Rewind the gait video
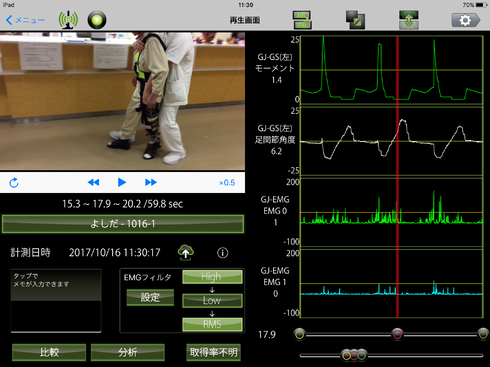The width and height of the screenshot is (490, 367). pyautogui.click(x=93, y=182)
